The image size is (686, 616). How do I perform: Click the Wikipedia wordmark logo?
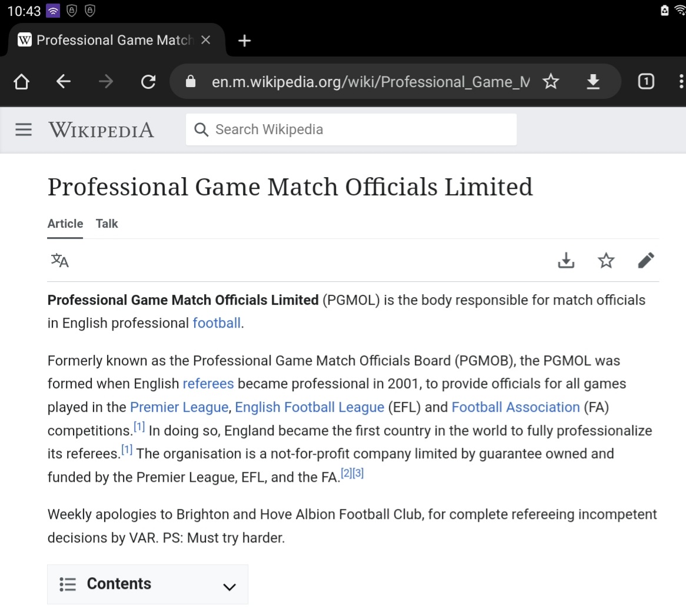[101, 130]
